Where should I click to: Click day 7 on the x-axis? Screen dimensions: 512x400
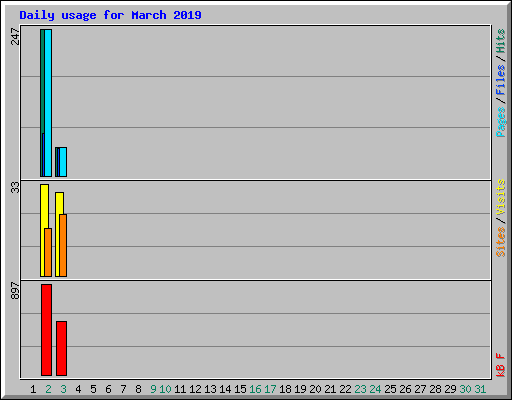(123, 389)
